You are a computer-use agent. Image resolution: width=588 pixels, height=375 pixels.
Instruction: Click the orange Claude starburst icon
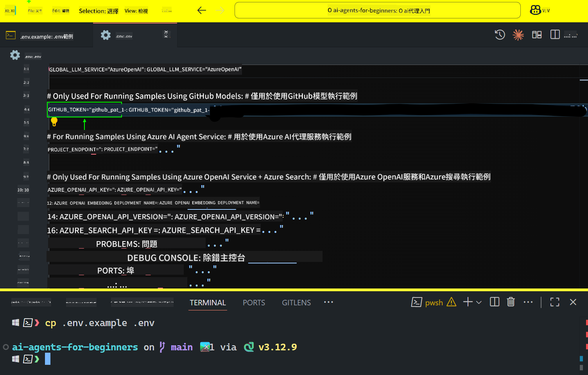click(518, 35)
